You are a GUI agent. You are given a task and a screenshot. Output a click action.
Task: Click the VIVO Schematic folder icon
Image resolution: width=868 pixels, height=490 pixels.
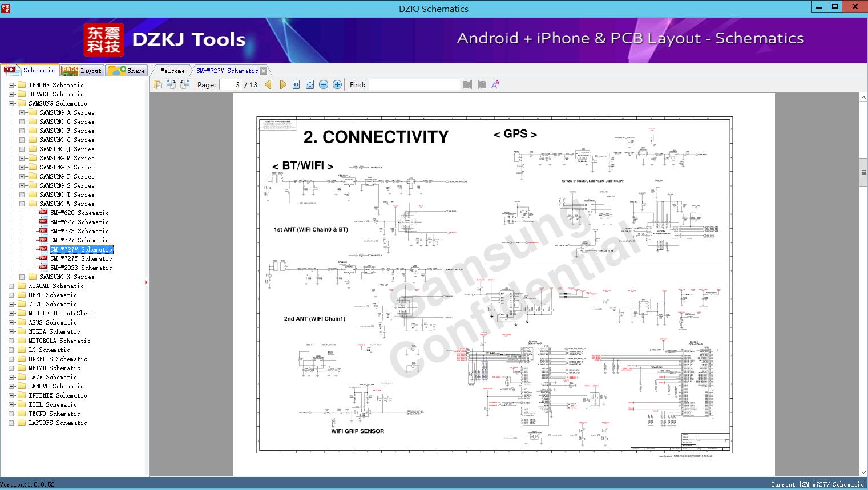point(22,304)
